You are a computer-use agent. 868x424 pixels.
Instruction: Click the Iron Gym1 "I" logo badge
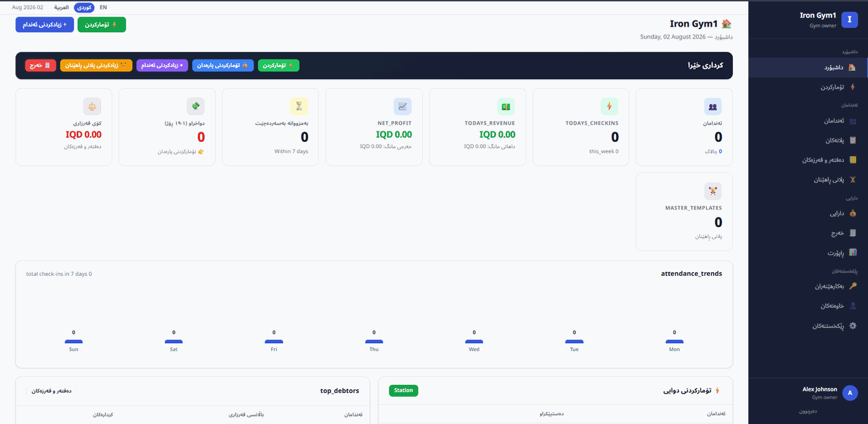coord(850,20)
